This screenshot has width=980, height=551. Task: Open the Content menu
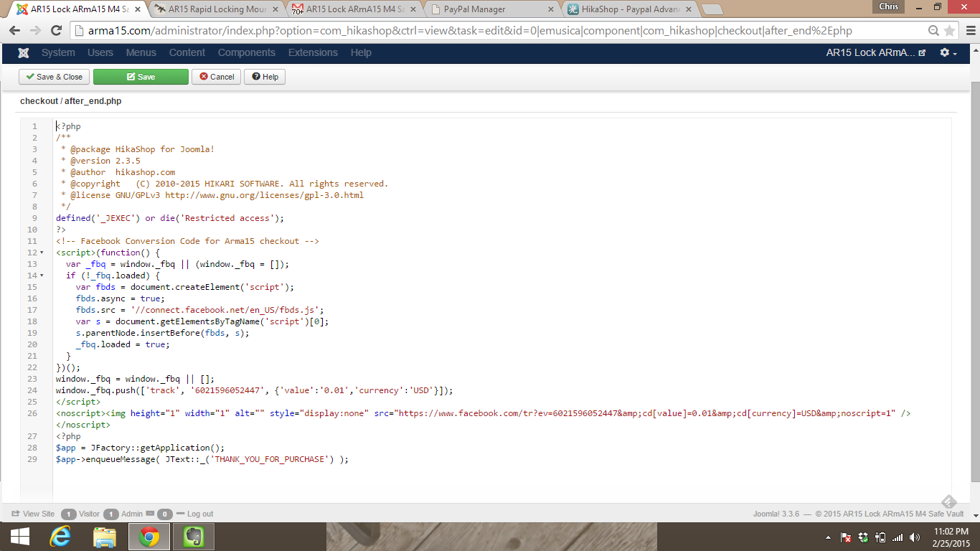187,53
